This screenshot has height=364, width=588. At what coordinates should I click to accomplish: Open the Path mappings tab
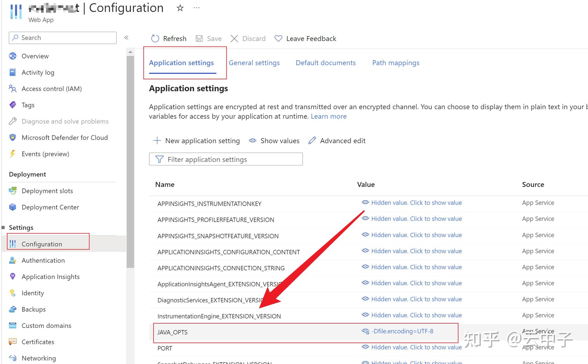tap(395, 63)
